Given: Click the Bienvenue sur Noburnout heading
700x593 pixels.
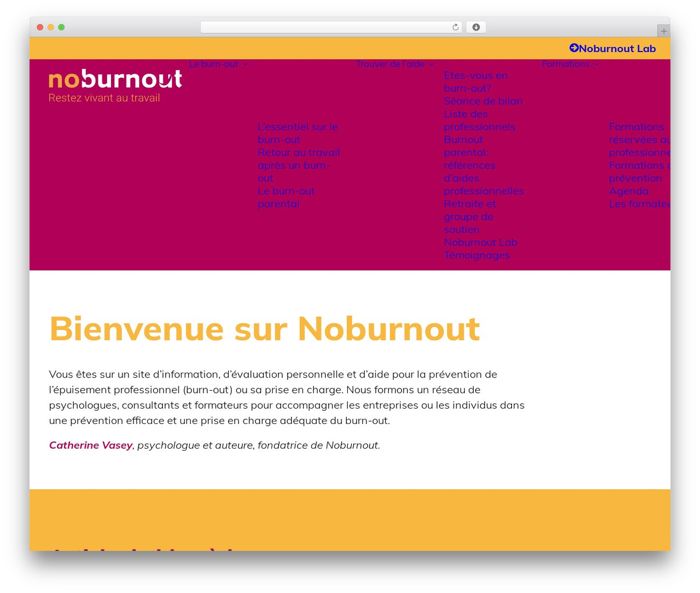Looking at the screenshot, I should [x=265, y=329].
